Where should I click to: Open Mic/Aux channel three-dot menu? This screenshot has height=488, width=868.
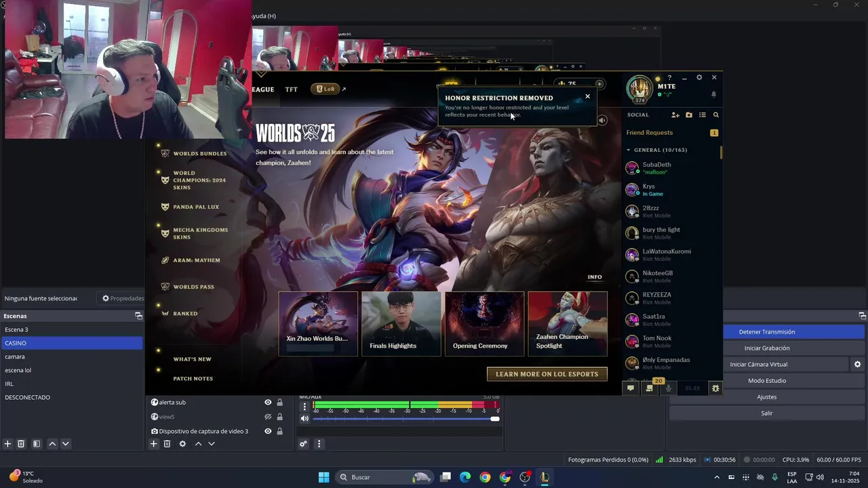[x=304, y=407]
